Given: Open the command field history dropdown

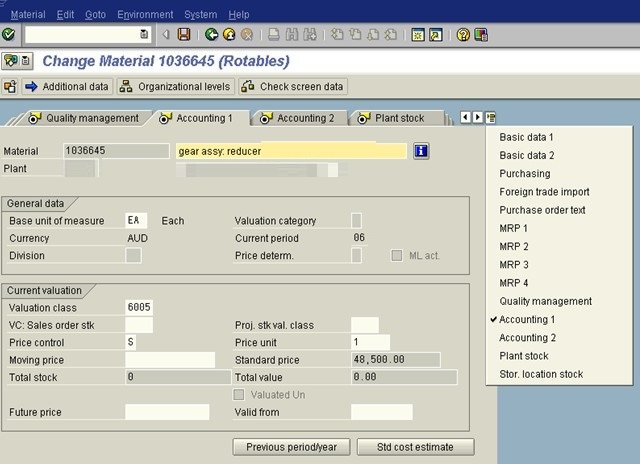Looking at the screenshot, I should pyautogui.click(x=144, y=34).
